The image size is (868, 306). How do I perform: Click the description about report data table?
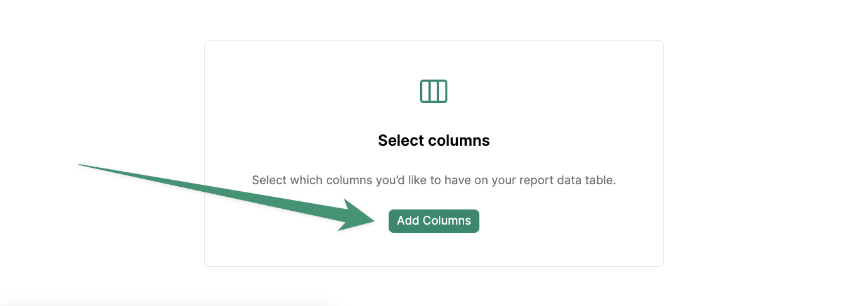[433, 180]
